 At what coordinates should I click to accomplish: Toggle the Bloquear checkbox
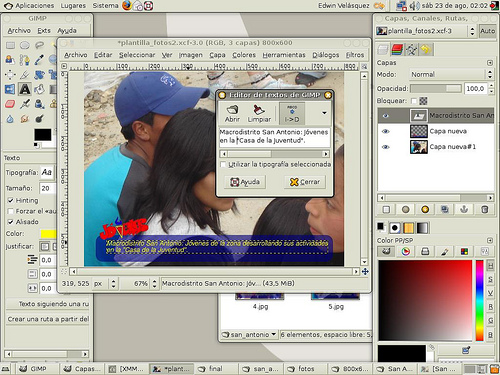(414, 101)
